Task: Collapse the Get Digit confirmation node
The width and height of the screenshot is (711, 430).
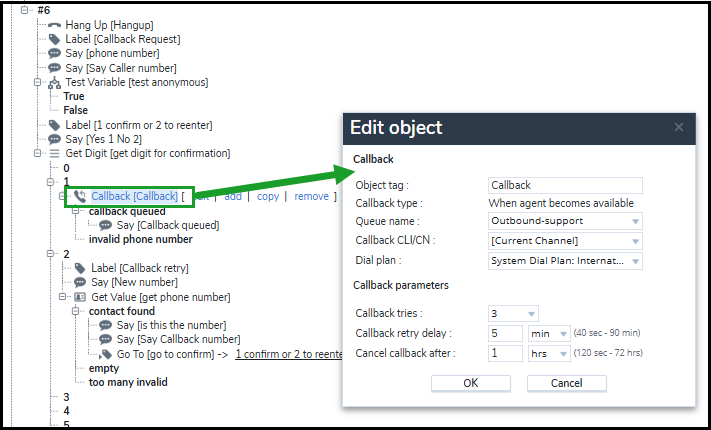Action: [x=38, y=153]
